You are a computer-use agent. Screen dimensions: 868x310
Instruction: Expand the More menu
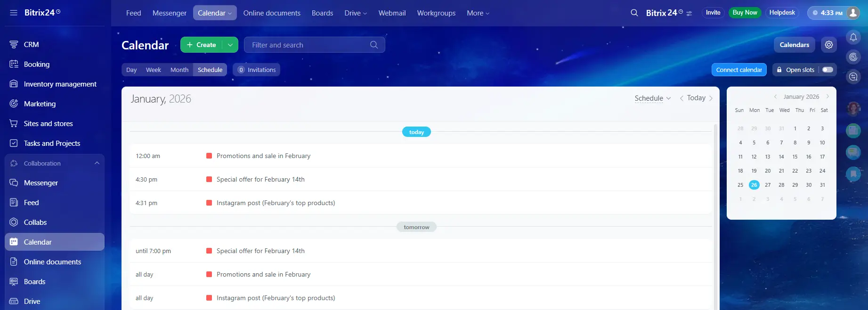click(478, 13)
